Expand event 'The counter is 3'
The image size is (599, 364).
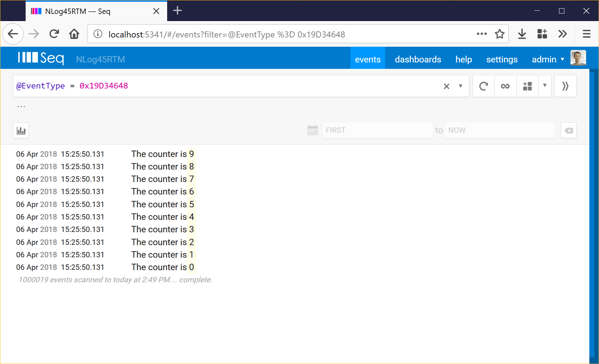tap(163, 229)
